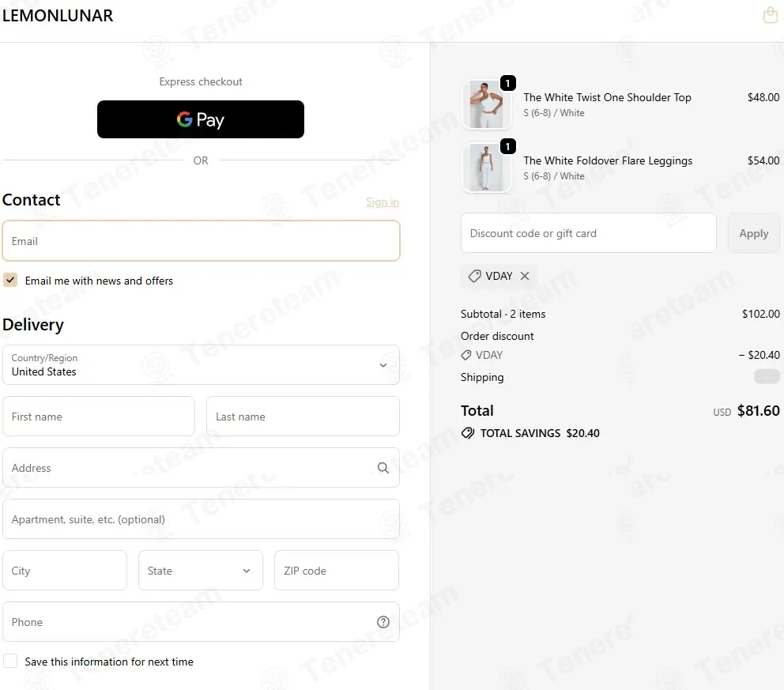Screen dimensions: 784x690
Task: Remove the VDAY discount code tag
Action: 525,276
